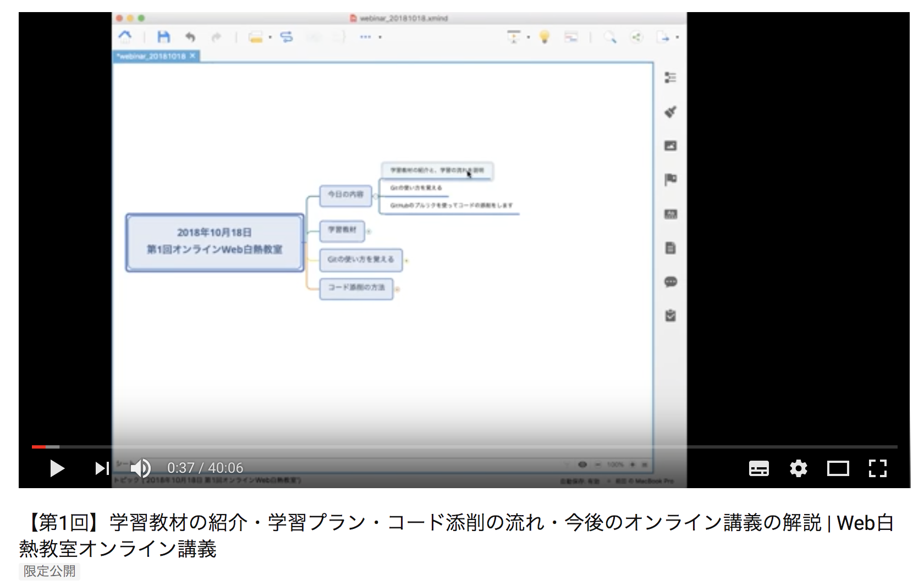The height and width of the screenshot is (586, 924).
Task: Enter fullscreen mode
Action: 878,468
